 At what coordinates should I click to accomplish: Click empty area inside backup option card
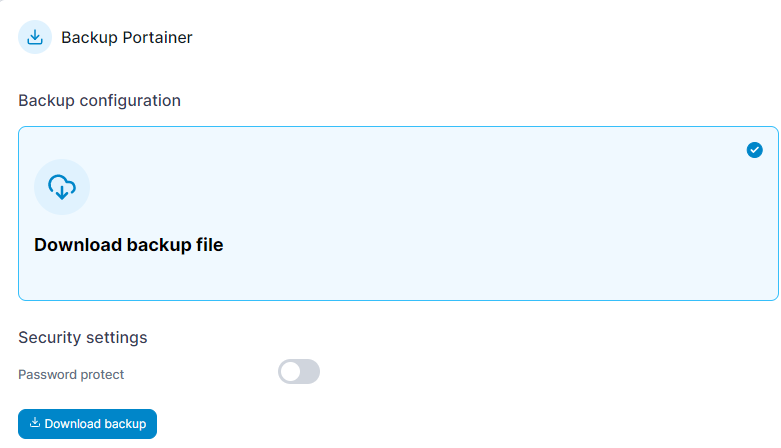pyautogui.click(x=448, y=214)
